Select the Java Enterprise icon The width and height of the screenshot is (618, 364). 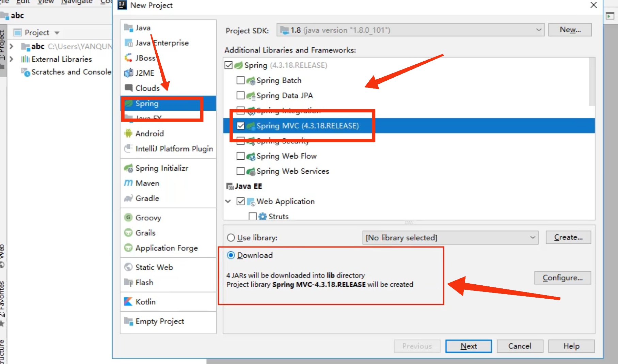[x=128, y=43]
